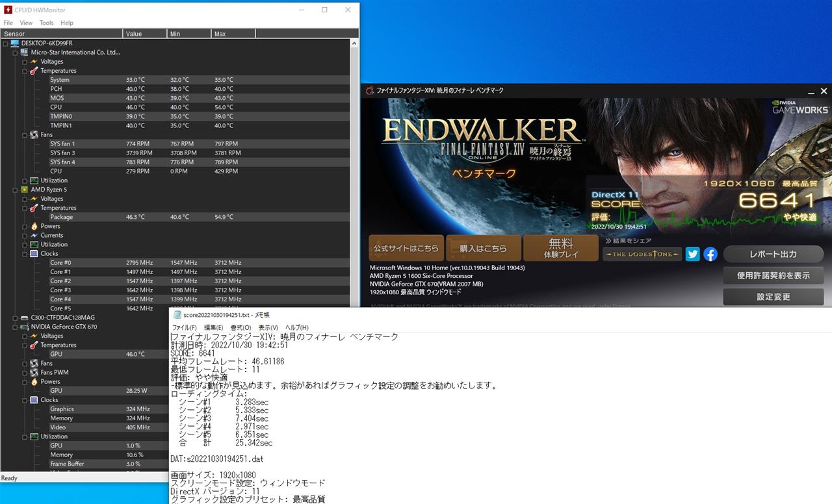This screenshot has height=504, width=832.
Task: Open Notepad's ヘルプ(H) menu
Action: [x=297, y=327]
